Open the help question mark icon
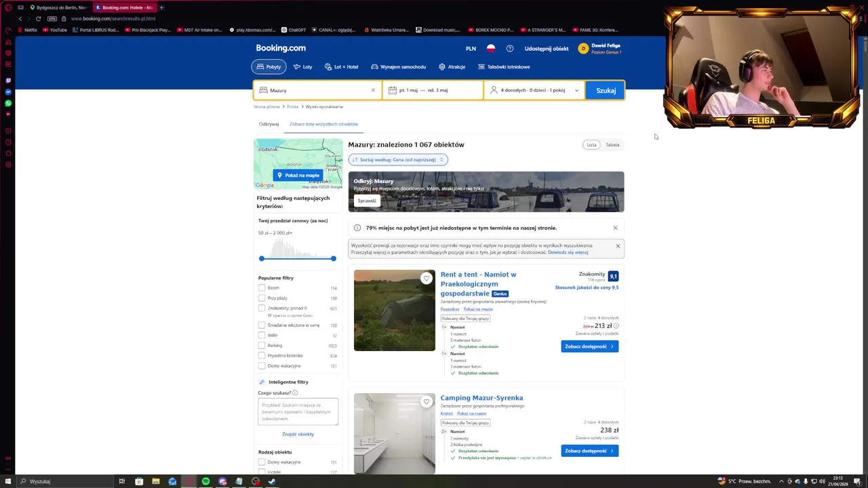This screenshot has width=868, height=488. (x=510, y=49)
